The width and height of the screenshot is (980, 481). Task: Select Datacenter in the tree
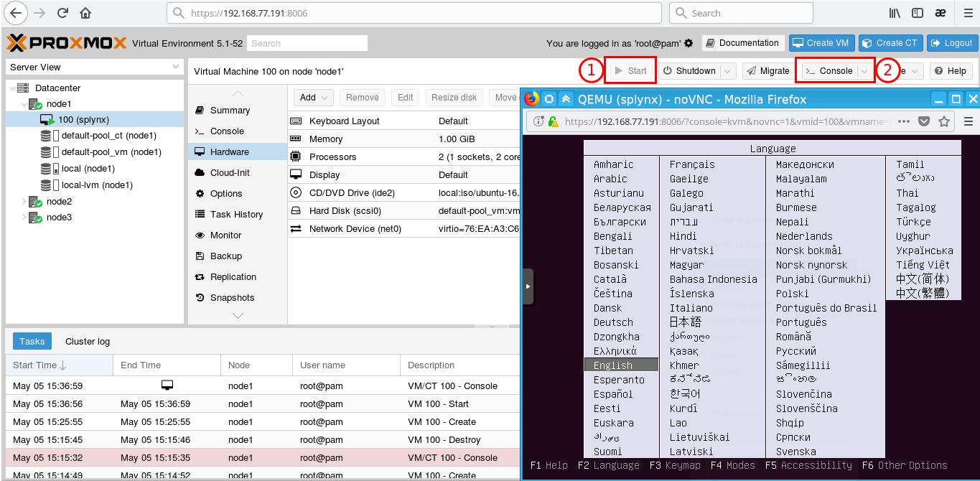[57, 88]
